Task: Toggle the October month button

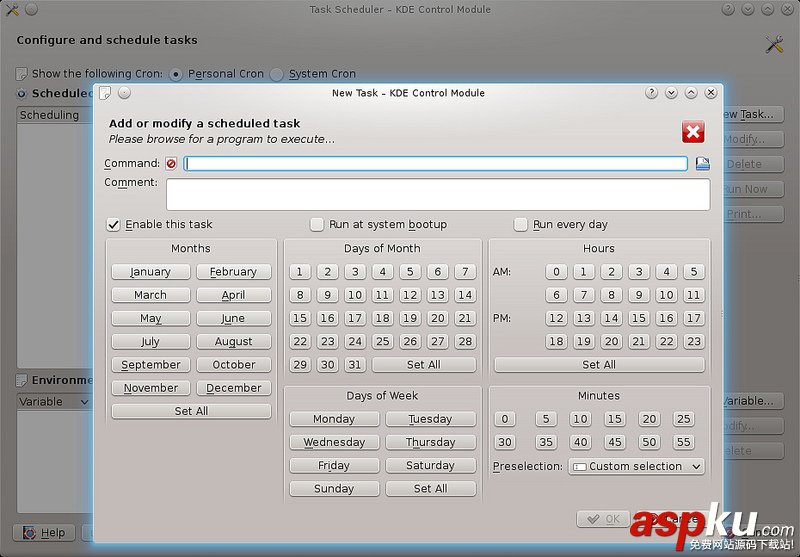Action: click(234, 365)
